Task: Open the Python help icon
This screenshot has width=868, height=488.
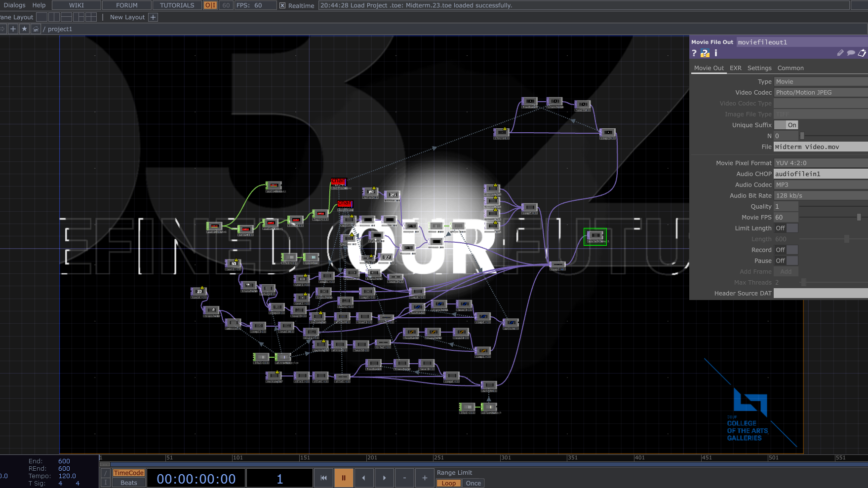Action: [705, 53]
